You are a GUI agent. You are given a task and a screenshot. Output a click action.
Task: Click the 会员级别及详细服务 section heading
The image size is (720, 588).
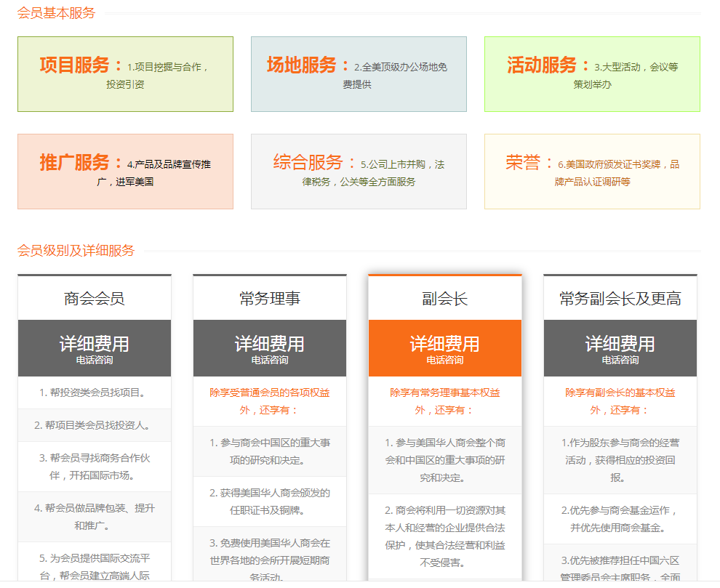pyautogui.click(x=76, y=251)
